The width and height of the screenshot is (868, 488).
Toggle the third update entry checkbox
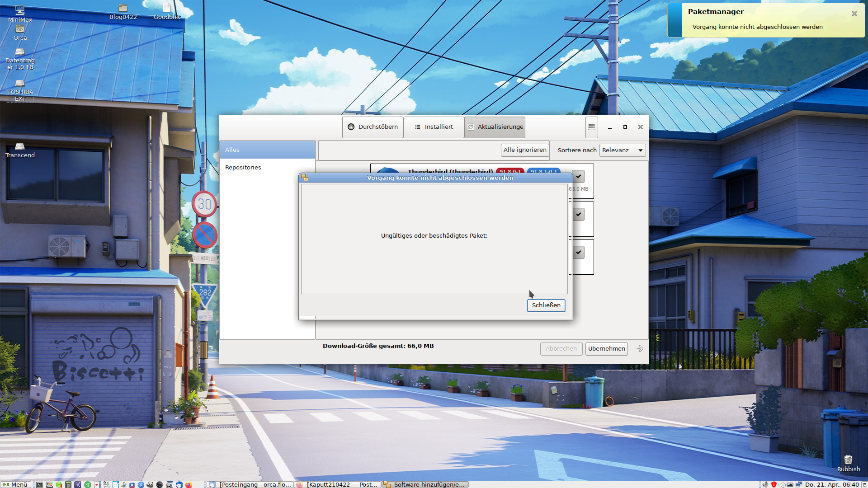click(578, 252)
